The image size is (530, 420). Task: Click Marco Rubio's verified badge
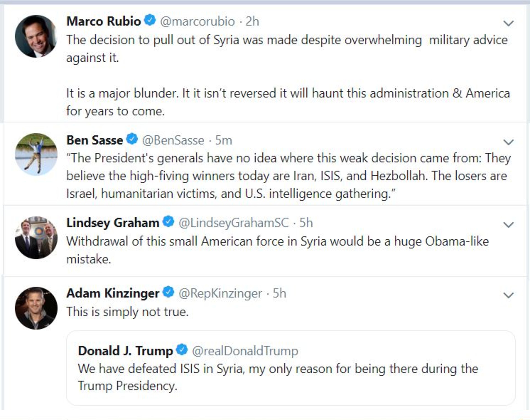click(x=150, y=20)
